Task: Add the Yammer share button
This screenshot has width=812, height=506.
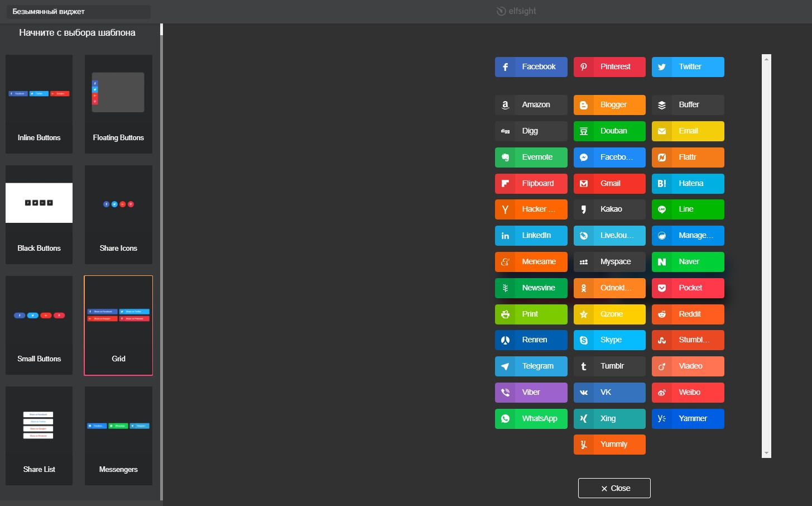Action: click(688, 419)
